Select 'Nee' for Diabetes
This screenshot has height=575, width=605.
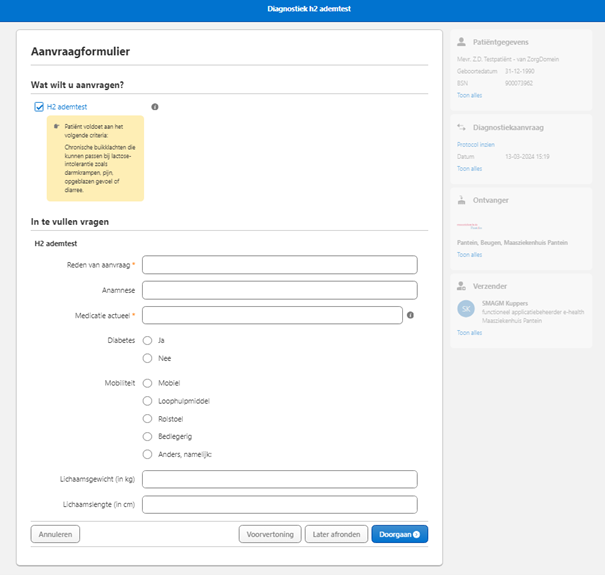(148, 358)
